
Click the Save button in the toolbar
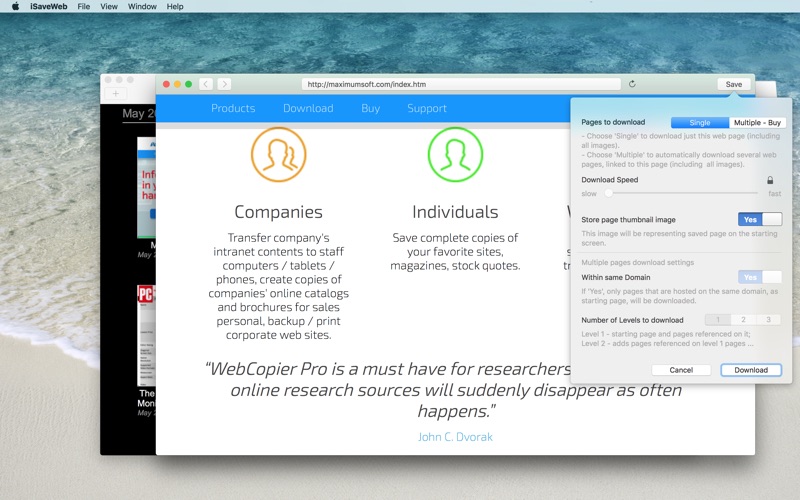[734, 84]
